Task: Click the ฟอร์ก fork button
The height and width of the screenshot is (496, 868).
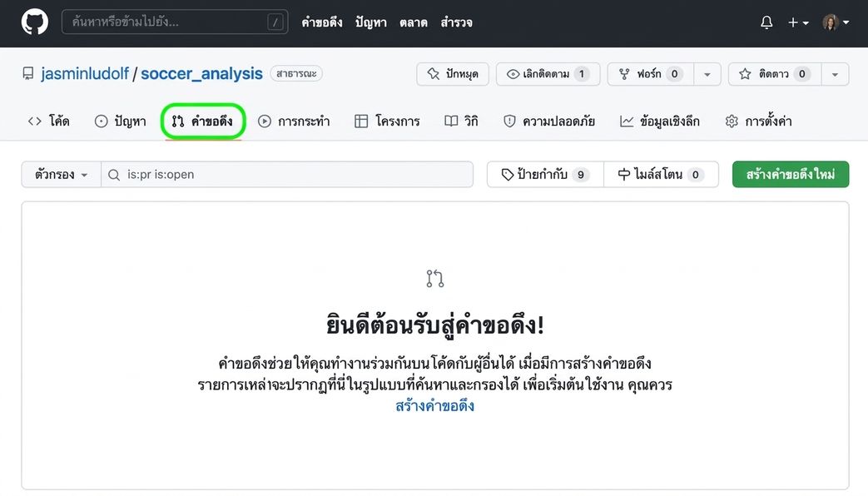Action: [x=651, y=74]
